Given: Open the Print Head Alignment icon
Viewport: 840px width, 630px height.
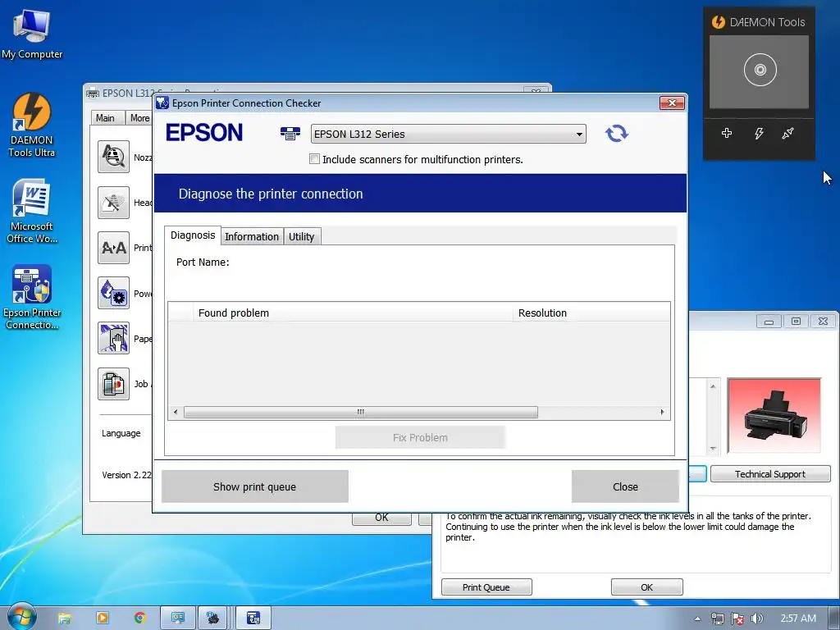Looking at the screenshot, I should point(113,248).
